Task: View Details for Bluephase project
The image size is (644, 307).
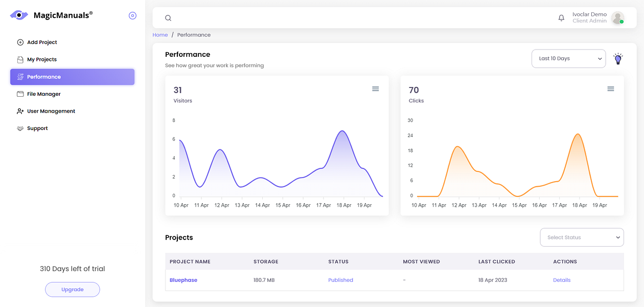Action: coord(562,280)
